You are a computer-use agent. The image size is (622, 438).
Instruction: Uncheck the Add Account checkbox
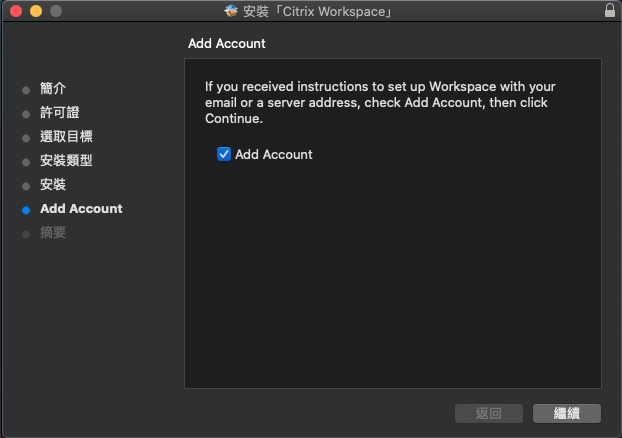click(x=224, y=155)
